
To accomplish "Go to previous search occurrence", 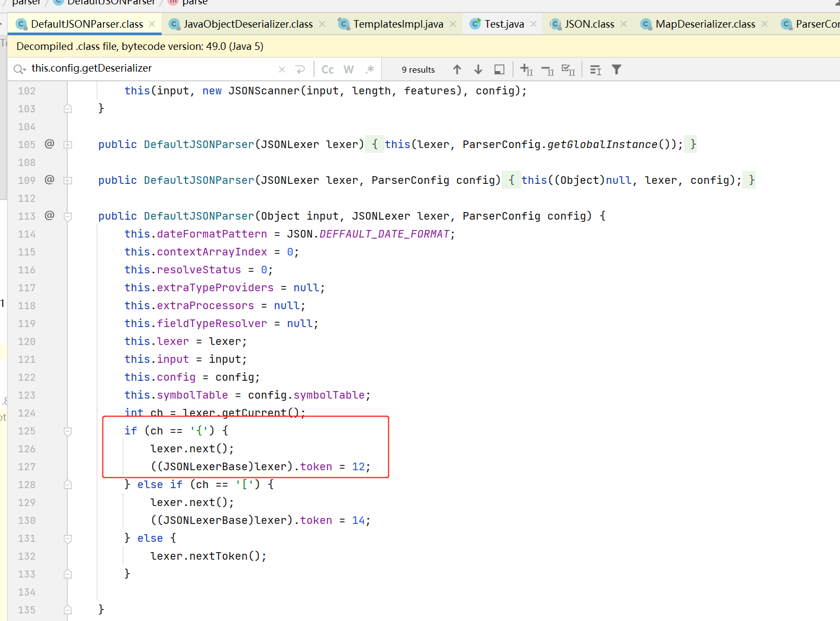I will [457, 69].
